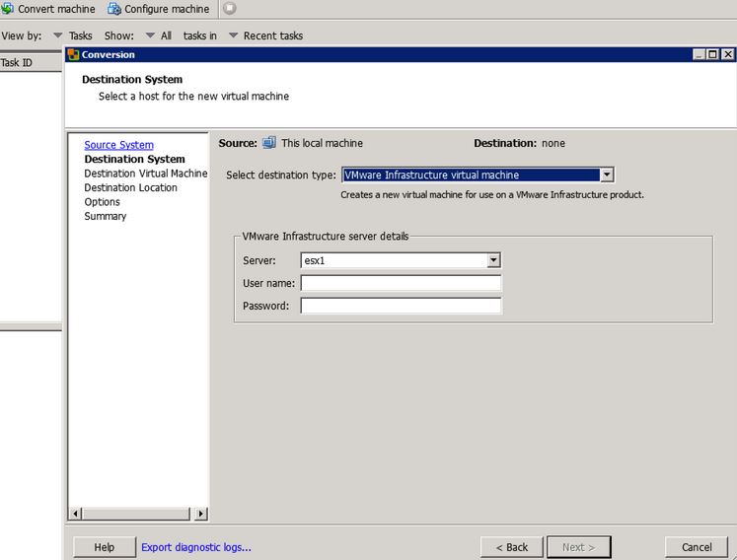Click the Convert machine label
737x560 pixels.
point(56,9)
